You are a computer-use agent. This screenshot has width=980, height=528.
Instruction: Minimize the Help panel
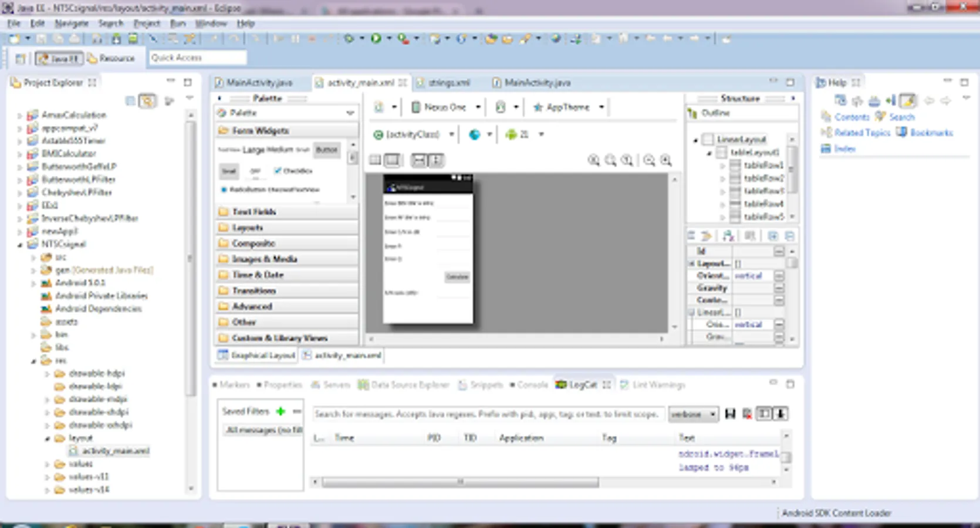pyautogui.click(x=948, y=81)
